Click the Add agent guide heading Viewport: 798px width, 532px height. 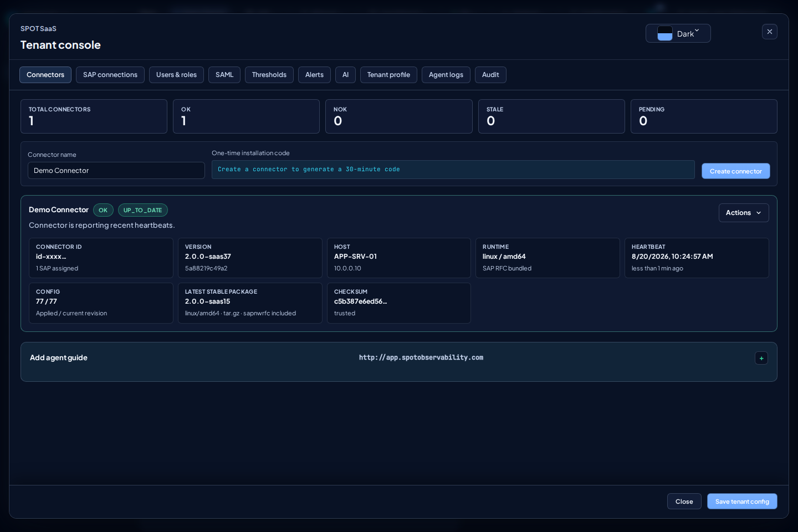[x=59, y=358]
